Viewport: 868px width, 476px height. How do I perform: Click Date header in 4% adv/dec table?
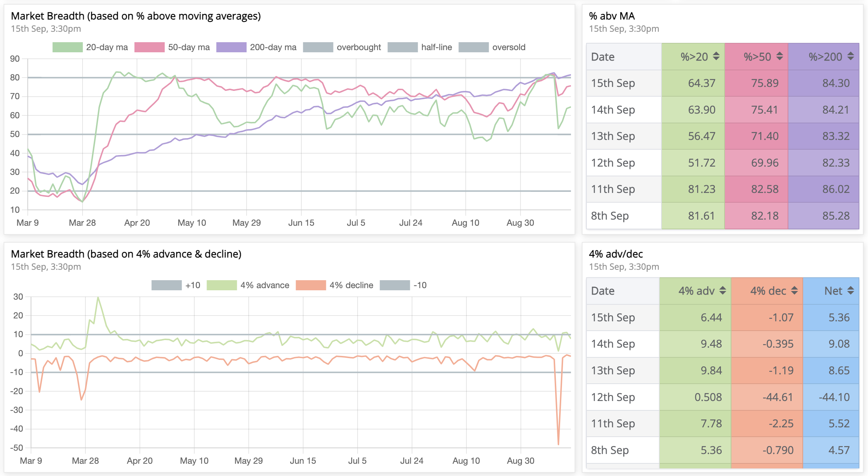coord(603,291)
